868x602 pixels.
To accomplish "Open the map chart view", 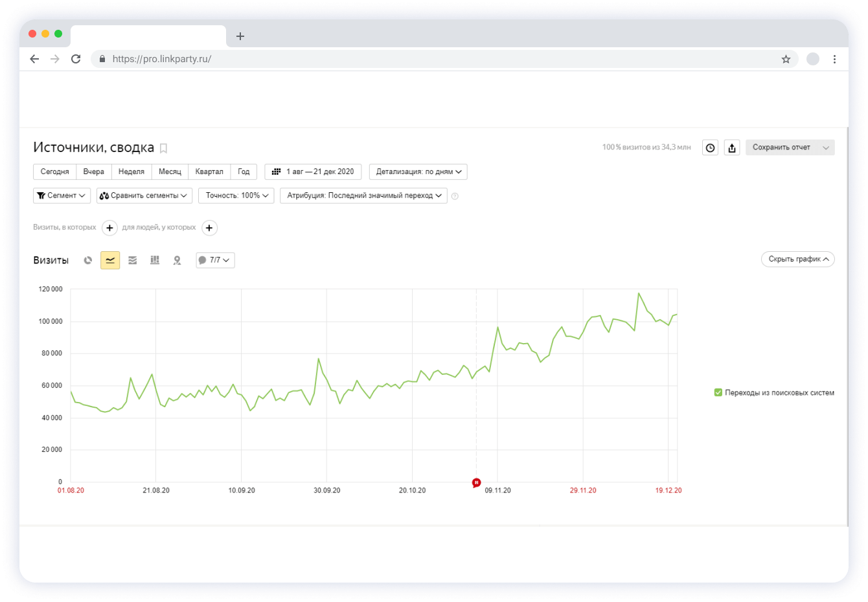I will pyautogui.click(x=177, y=260).
